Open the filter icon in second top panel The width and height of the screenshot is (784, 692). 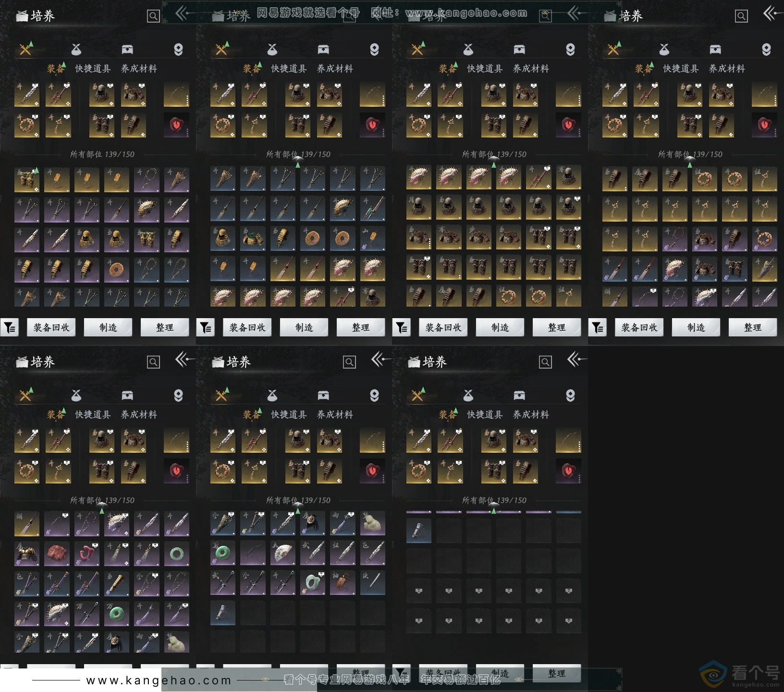tap(206, 328)
